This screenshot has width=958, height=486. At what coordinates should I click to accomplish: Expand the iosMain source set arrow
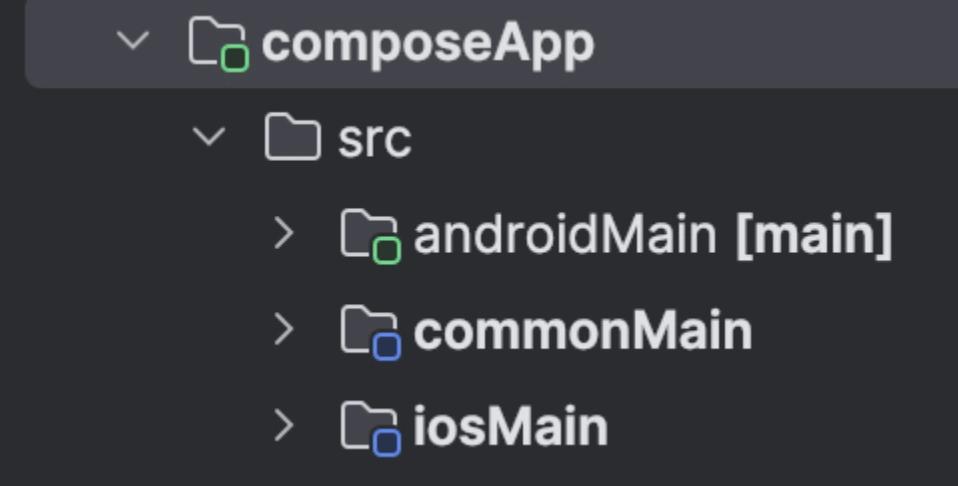click(284, 425)
